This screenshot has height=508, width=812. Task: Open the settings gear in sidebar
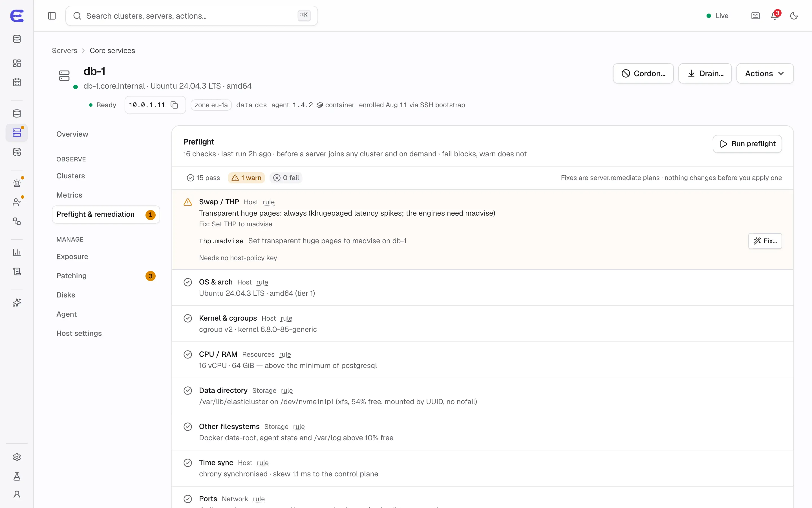pos(17,457)
